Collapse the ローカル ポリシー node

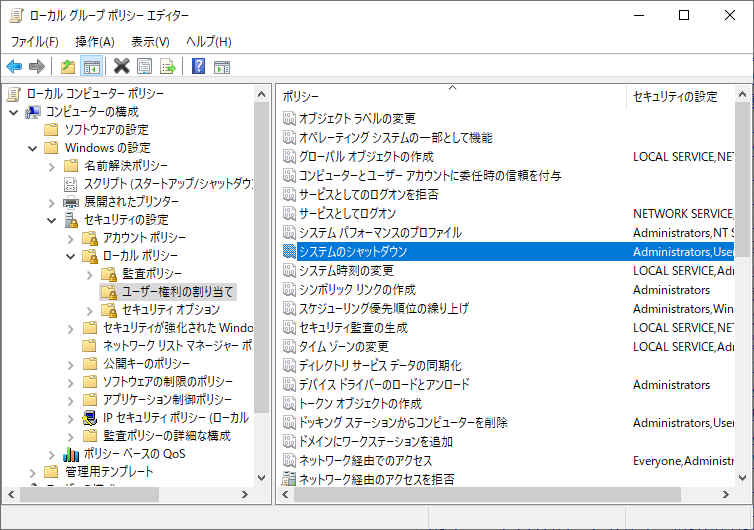(x=71, y=256)
